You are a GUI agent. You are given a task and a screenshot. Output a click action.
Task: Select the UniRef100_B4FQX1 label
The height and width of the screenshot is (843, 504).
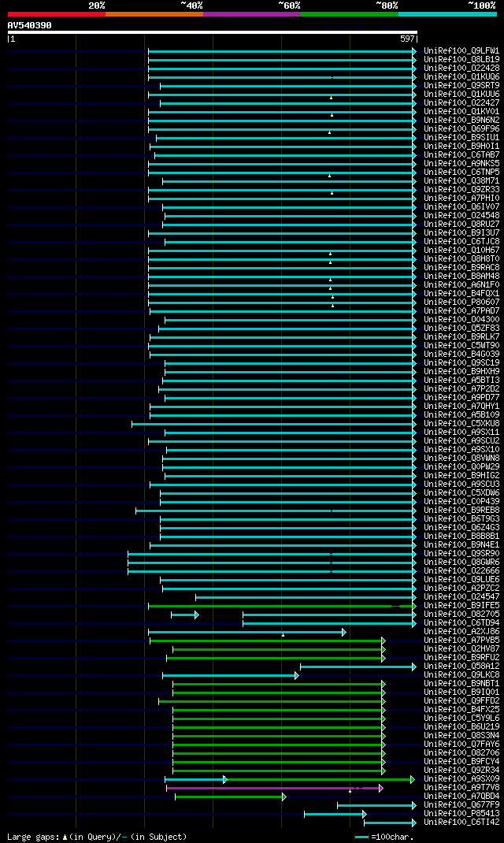461,294
